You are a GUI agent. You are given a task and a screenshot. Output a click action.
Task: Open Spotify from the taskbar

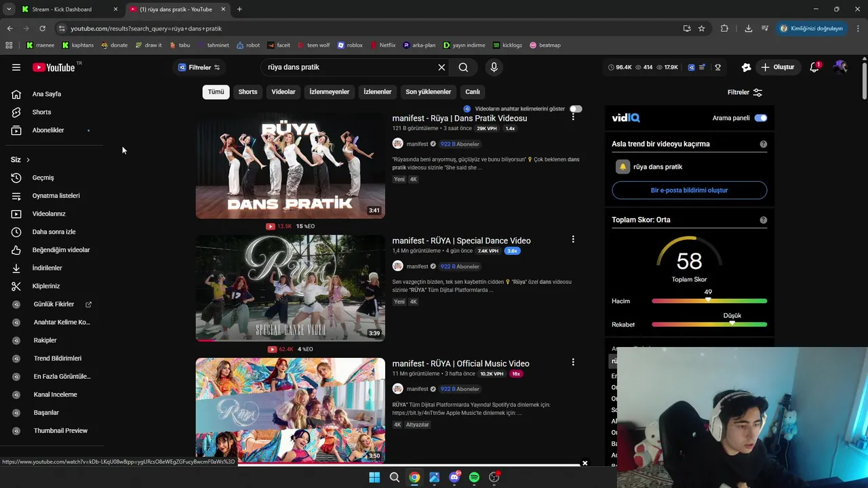pyautogui.click(x=474, y=477)
